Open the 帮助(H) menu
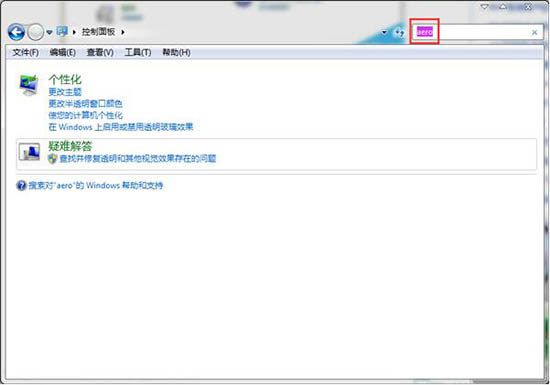The height and width of the screenshot is (385, 550). 176,53
